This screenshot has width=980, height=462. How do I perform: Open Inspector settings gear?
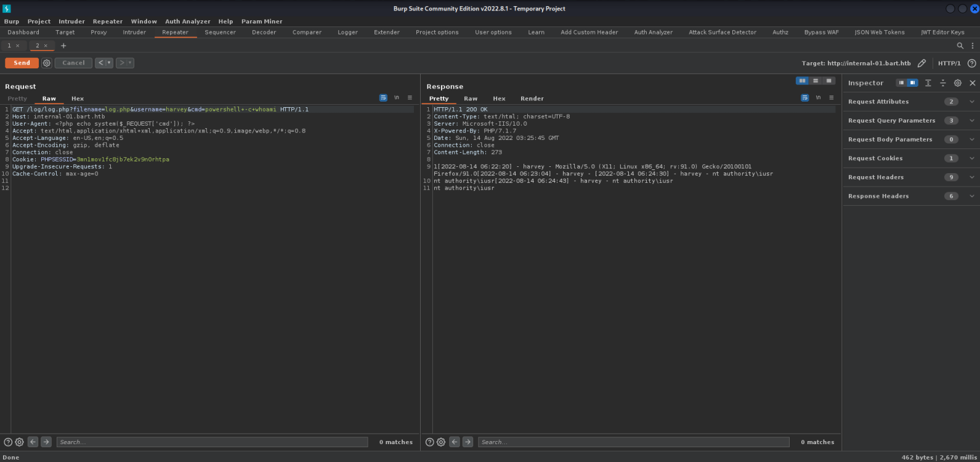point(957,83)
